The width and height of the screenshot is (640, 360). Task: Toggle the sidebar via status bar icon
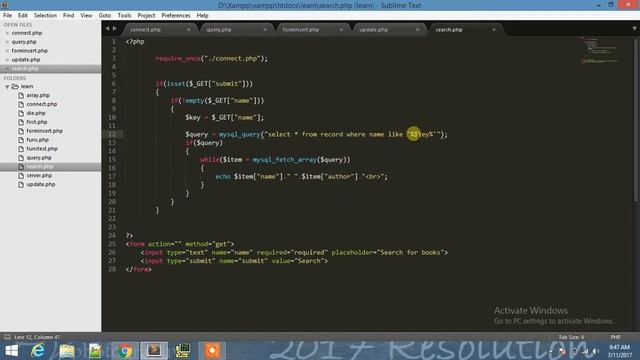(7, 337)
